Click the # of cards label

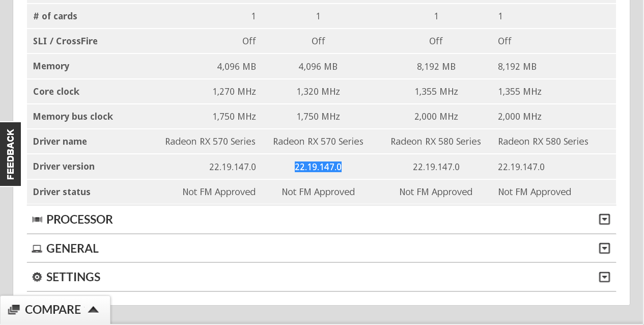55,16
